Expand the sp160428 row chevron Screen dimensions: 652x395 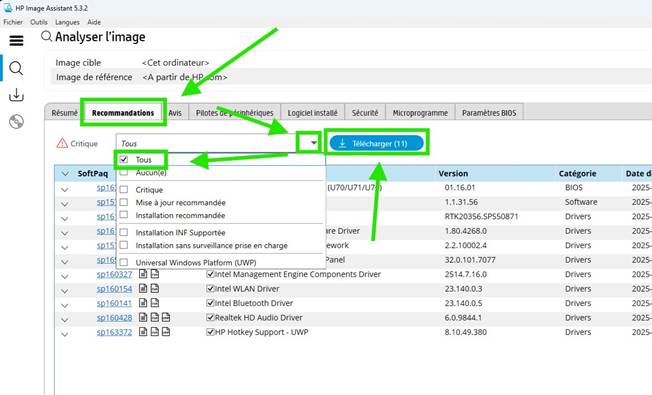point(64,320)
